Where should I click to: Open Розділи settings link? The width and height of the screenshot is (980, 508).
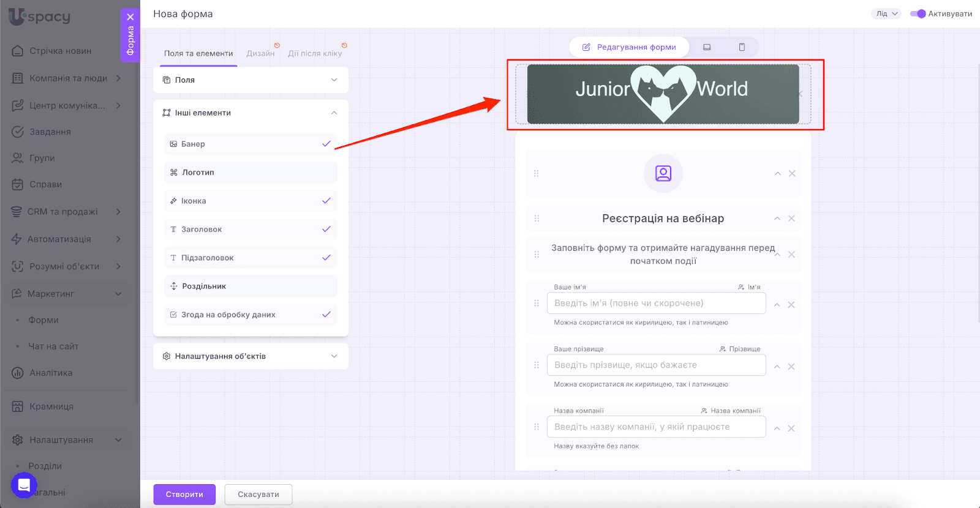[x=45, y=466]
